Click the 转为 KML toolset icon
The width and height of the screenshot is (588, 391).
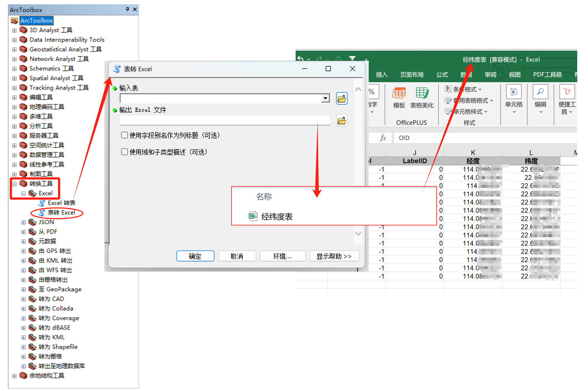[32, 337]
